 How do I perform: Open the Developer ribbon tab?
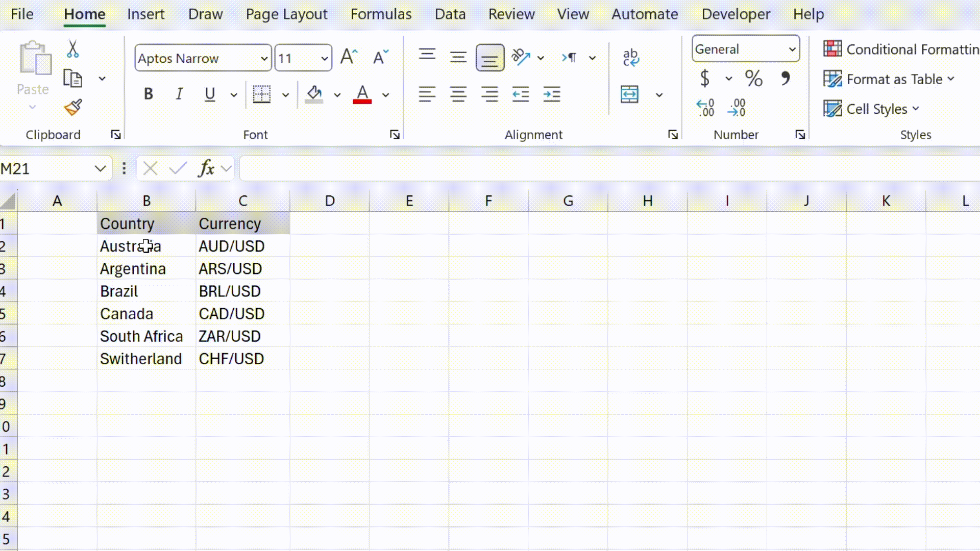click(735, 14)
